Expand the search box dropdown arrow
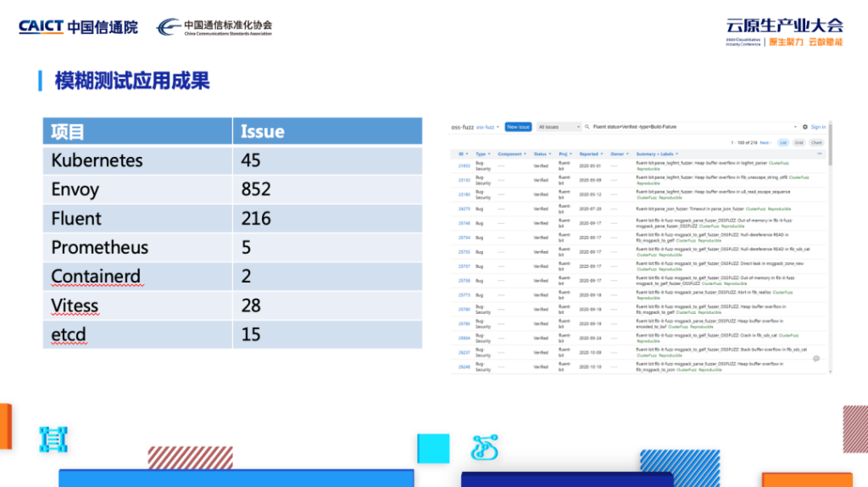 [795, 127]
